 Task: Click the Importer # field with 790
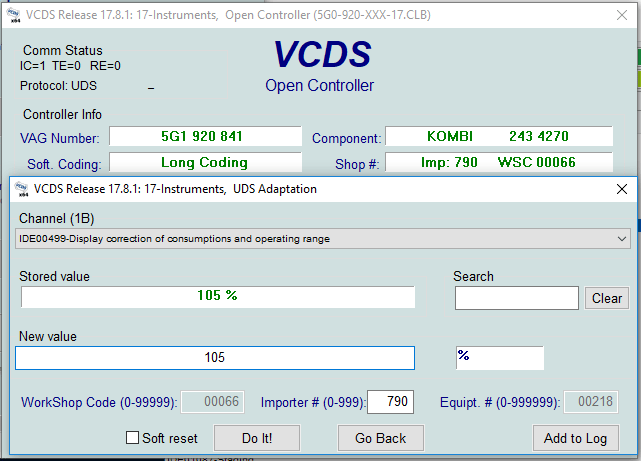(x=390, y=402)
